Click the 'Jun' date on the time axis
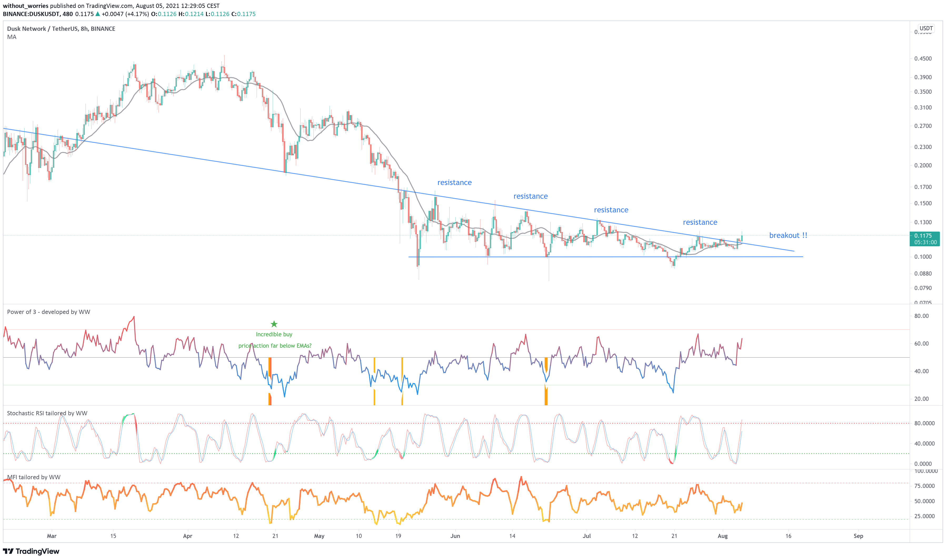The height and width of the screenshot is (560, 946). (455, 536)
